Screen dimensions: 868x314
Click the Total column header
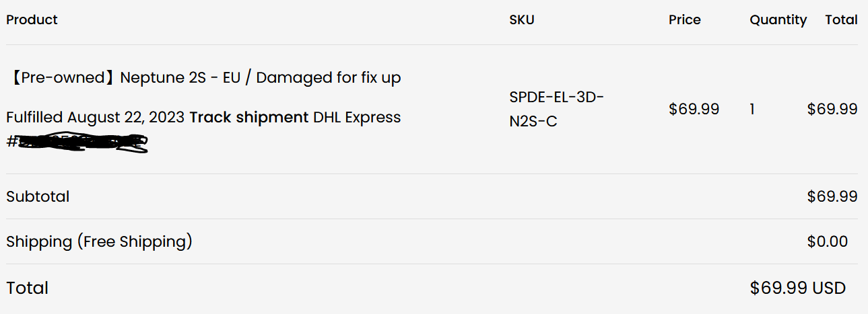point(841,20)
